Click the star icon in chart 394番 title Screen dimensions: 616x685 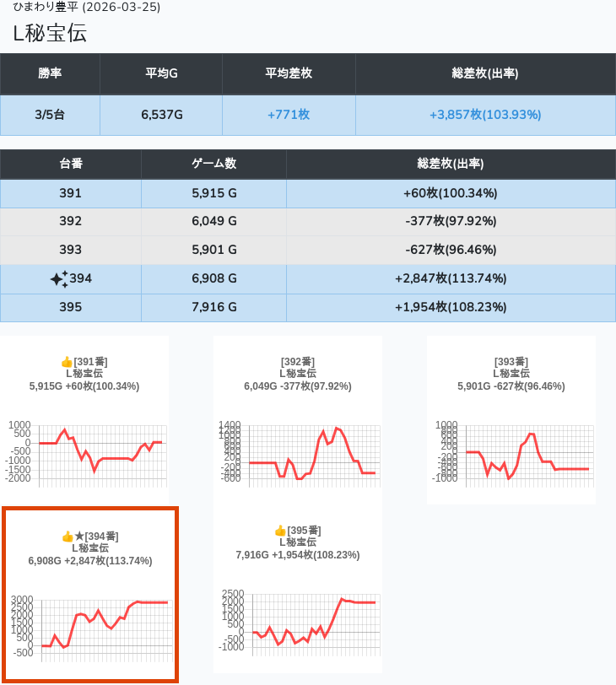79,537
